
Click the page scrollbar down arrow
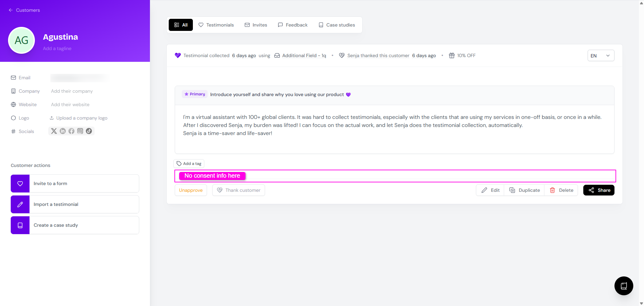641,303
